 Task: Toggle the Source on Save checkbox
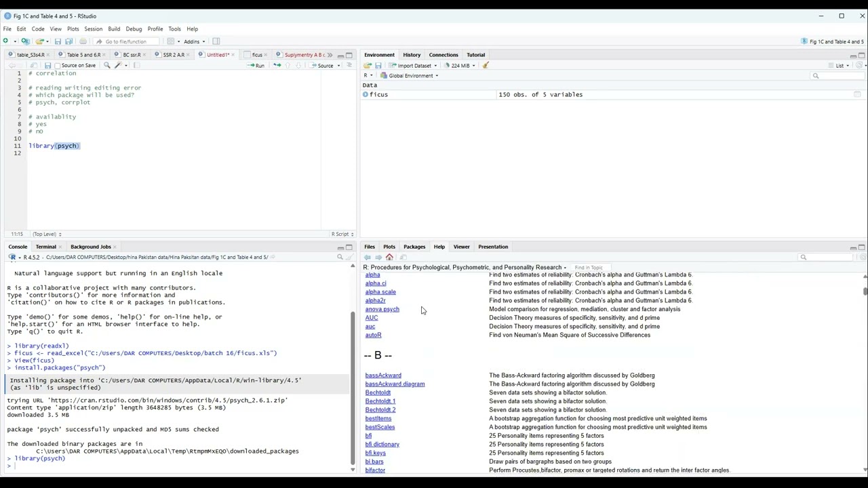tap(58, 66)
